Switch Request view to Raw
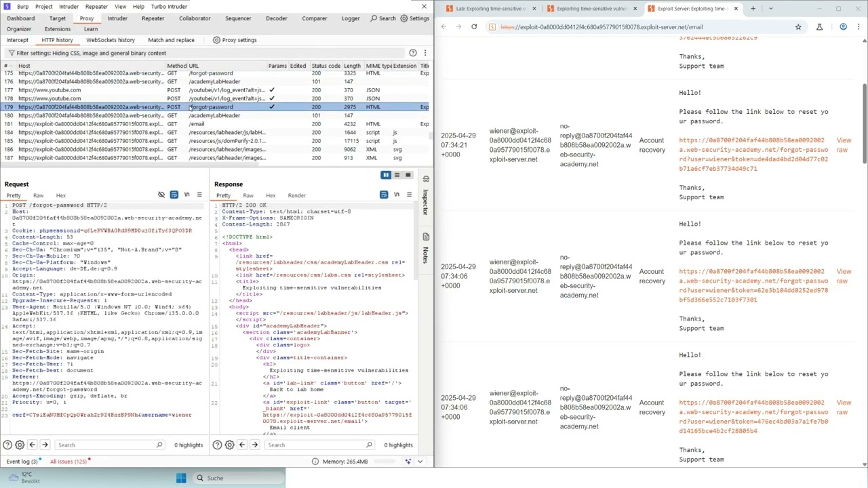The height and width of the screenshot is (488, 868). 38,196
